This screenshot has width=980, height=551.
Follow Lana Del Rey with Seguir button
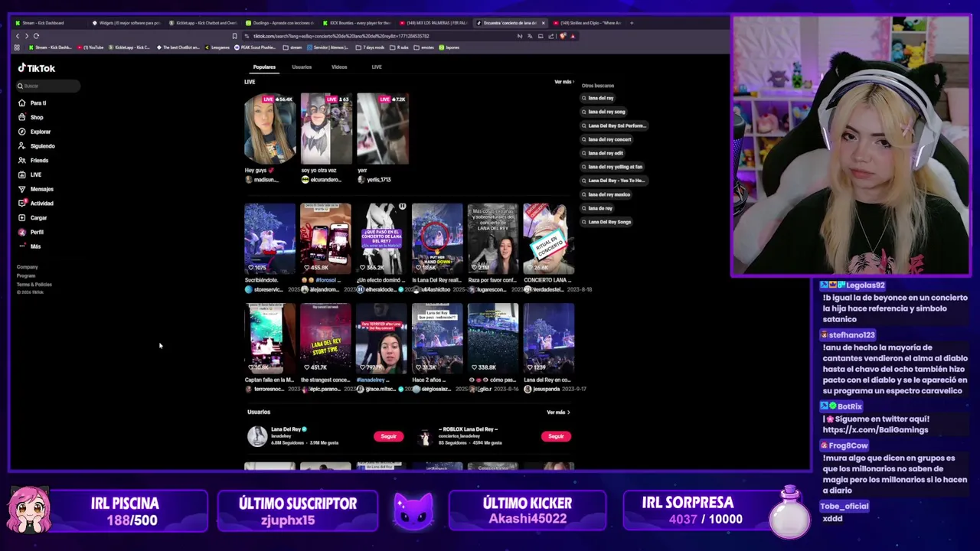[388, 436]
